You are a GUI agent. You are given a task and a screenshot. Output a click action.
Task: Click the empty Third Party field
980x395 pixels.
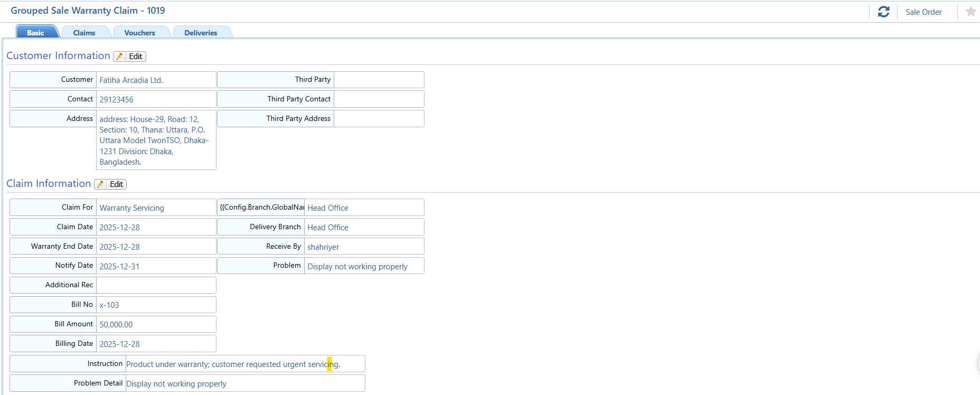(x=379, y=80)
